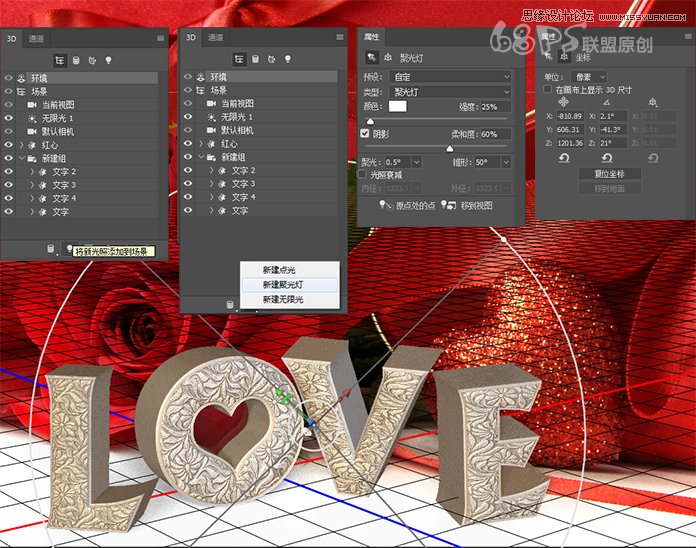696x548 pixels.
Task: Uncheck the 阴影 shadow checkbox
Action: (x=365, y=134)
